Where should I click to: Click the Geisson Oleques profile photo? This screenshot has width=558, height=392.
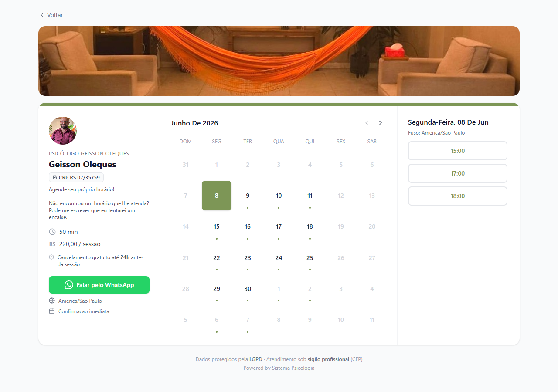63,131
